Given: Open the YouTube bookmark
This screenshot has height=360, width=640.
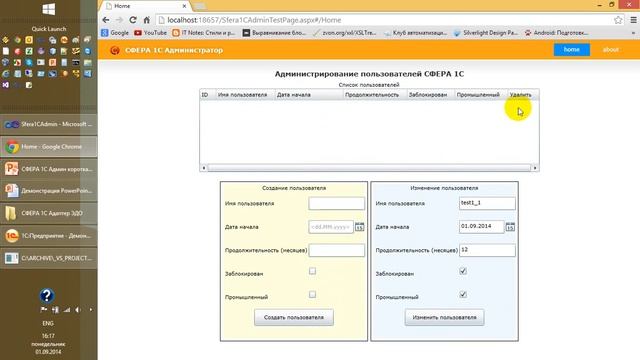Looking at the screenshot, I should point(151,33).
